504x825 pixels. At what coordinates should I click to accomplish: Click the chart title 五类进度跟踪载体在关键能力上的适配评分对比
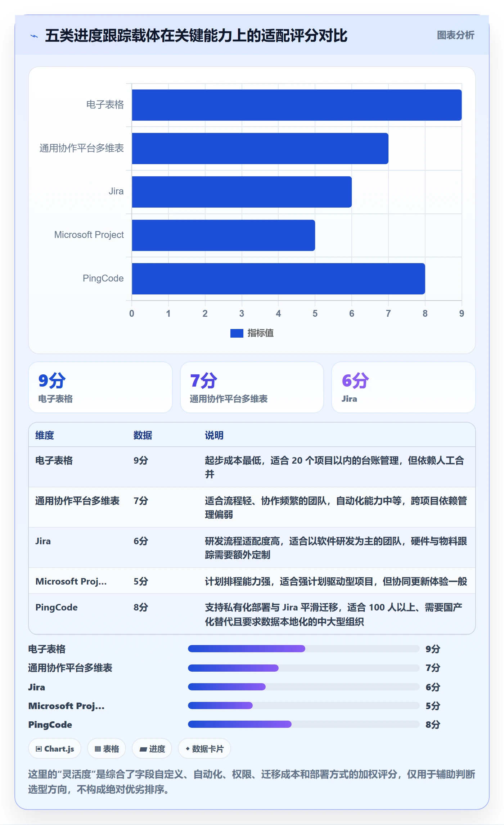pos(196,36)
